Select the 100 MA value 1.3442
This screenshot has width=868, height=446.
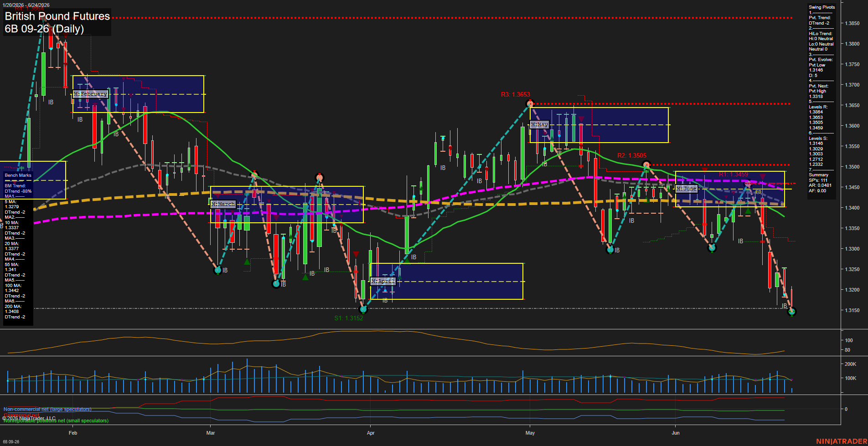pyautogui.click(x=12, y=291)
